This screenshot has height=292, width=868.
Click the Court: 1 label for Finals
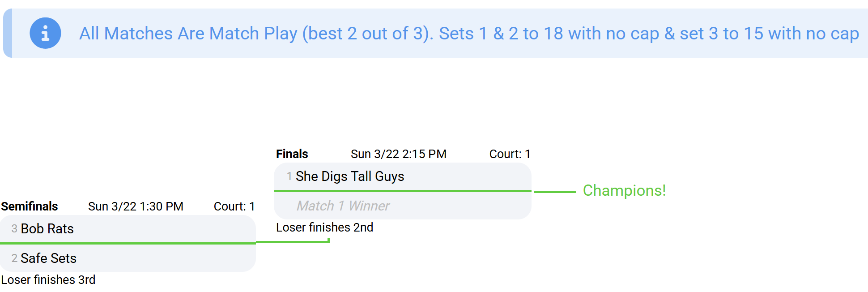click(510, 154)
